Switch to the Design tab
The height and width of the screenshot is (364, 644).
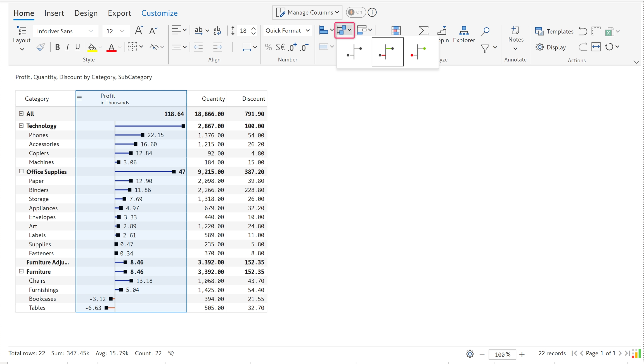(x=86, y=13)
